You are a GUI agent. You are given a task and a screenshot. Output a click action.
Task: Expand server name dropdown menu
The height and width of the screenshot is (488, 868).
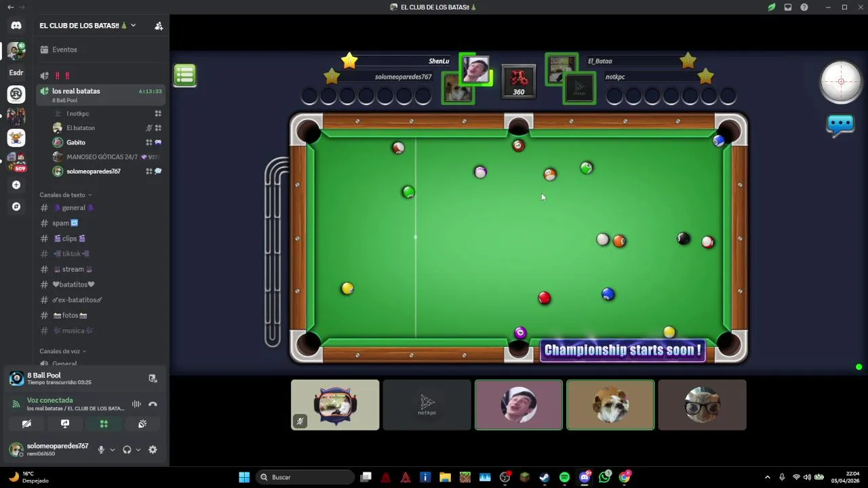coord(133,26)
